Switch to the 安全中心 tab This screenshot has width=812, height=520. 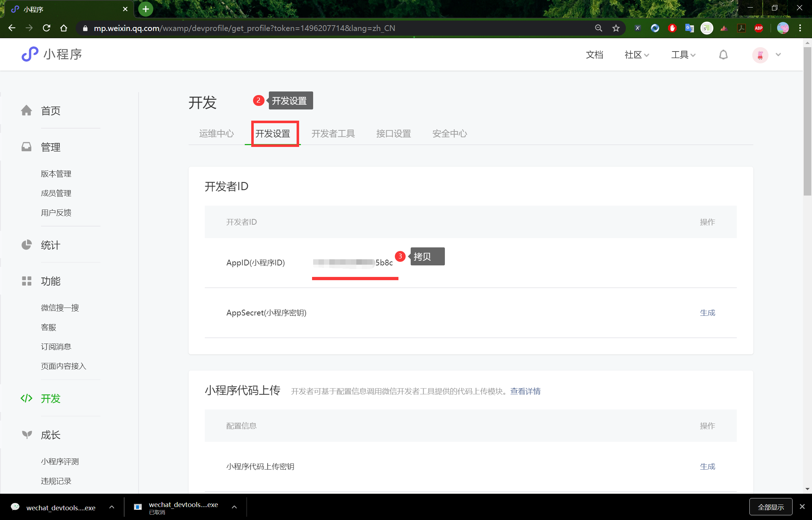click(x=450, y=134)
